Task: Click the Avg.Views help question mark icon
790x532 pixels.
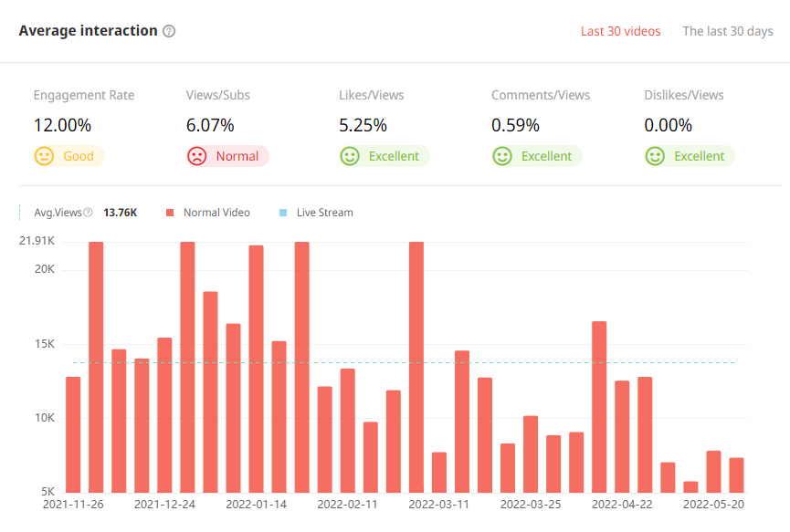Action: point(88,213)
